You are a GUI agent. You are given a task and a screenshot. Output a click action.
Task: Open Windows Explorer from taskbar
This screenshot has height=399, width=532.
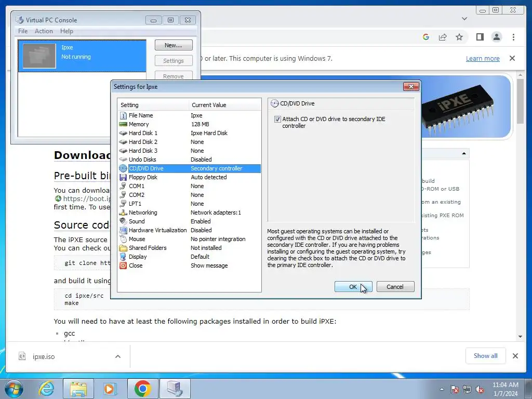pyautogui.click(x=78, y=389)
